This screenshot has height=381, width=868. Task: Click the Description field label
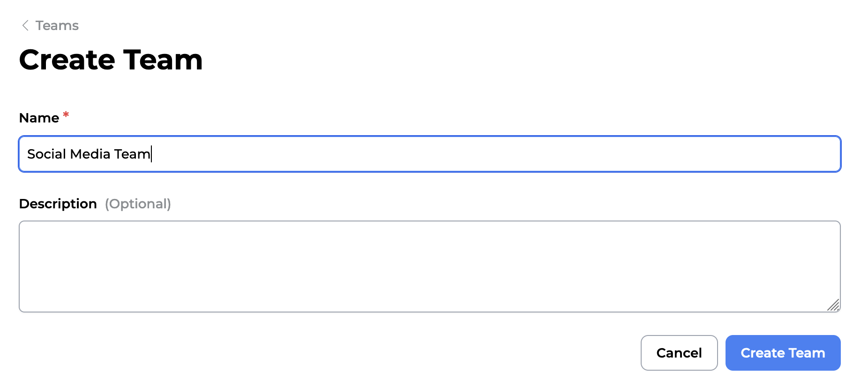coord(58,204)
